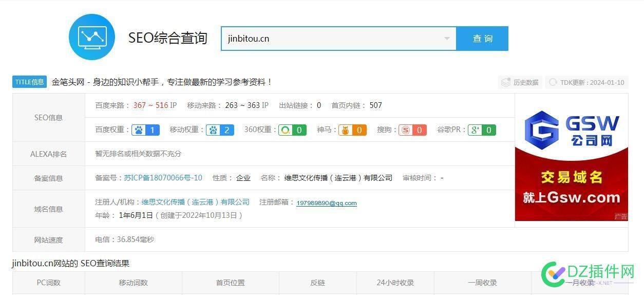Click the 移动权重 paw icon
This screenshot has height=295, width=644.
[x=213, y=130]
